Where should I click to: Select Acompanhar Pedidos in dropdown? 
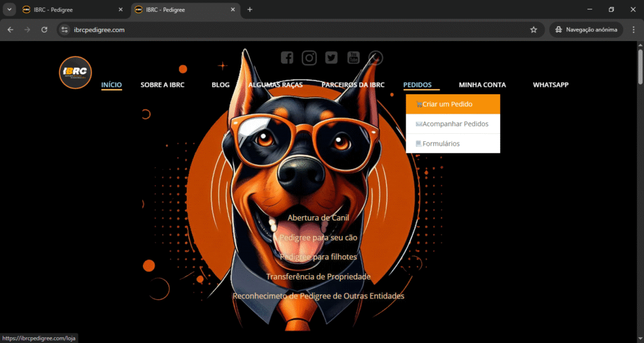pyautogui.click(x=453, y=124)
